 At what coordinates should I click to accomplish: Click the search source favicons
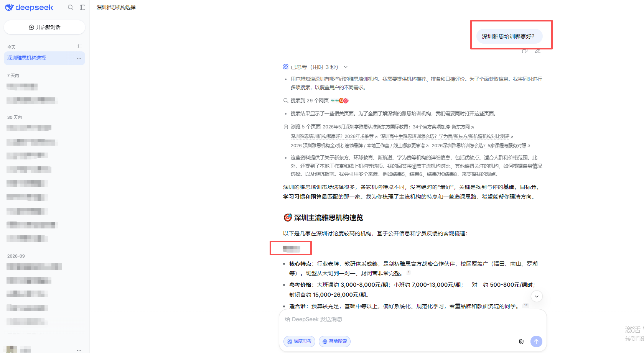point(340,100)
